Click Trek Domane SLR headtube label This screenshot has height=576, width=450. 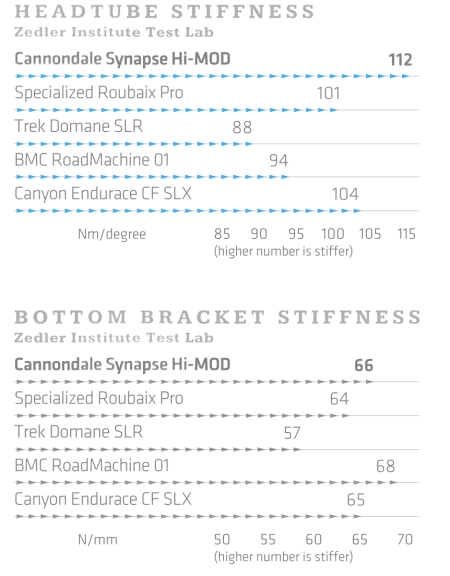79,126
